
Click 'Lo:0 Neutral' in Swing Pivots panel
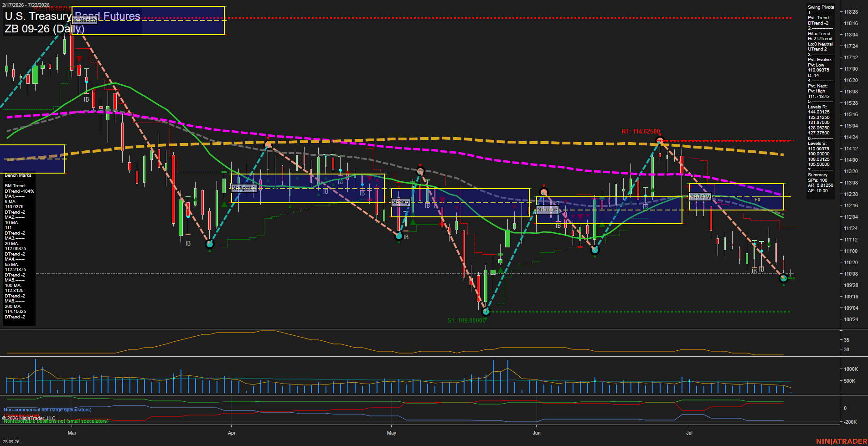pos(820,44)
